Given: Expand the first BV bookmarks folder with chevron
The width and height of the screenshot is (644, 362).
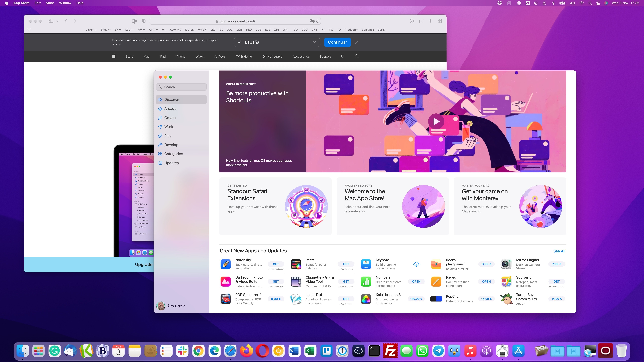Looking at the screenshot, I should (118, 30).
